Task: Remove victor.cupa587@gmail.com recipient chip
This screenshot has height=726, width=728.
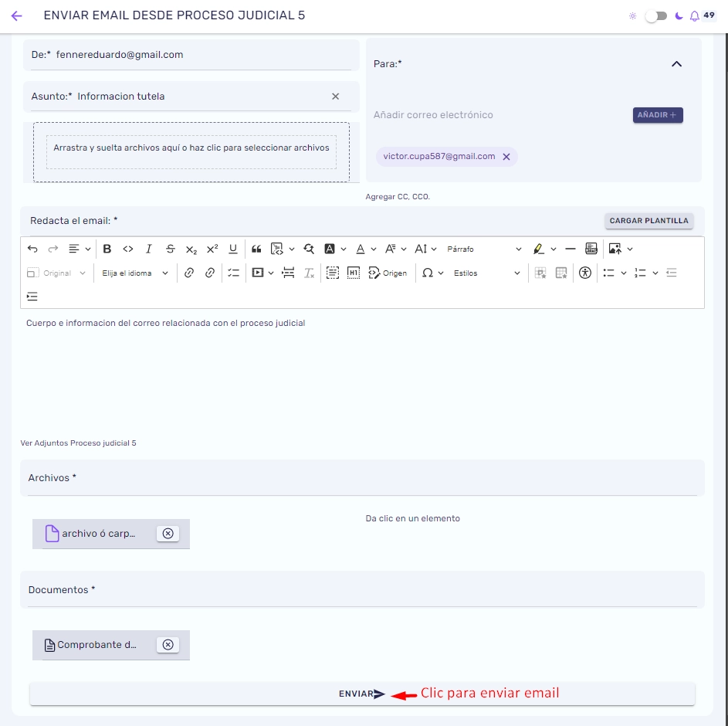Action: (506, 157)
